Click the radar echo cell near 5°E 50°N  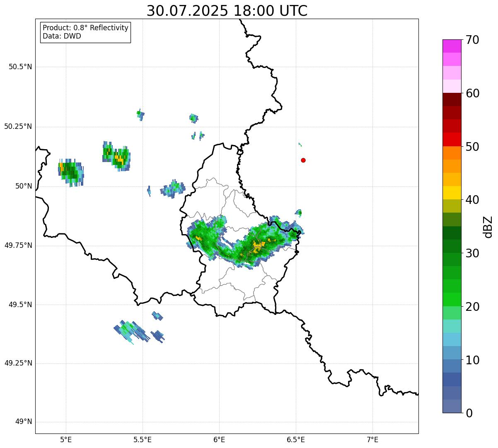click(71, 172)
